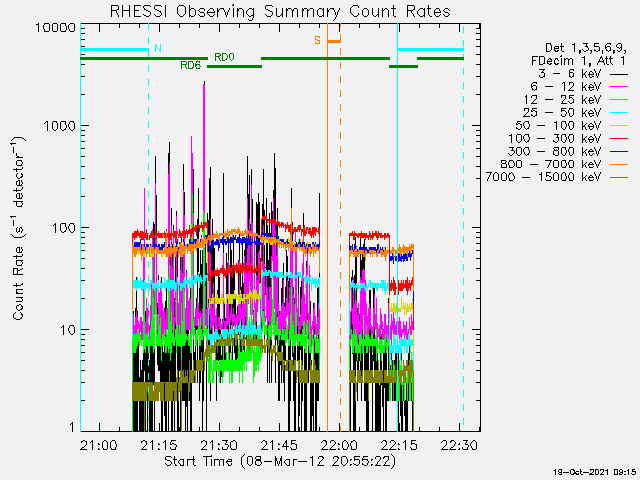Click the '1000' y-axis label
This screenshot has width=640, height=480.
tap(60, 126)
